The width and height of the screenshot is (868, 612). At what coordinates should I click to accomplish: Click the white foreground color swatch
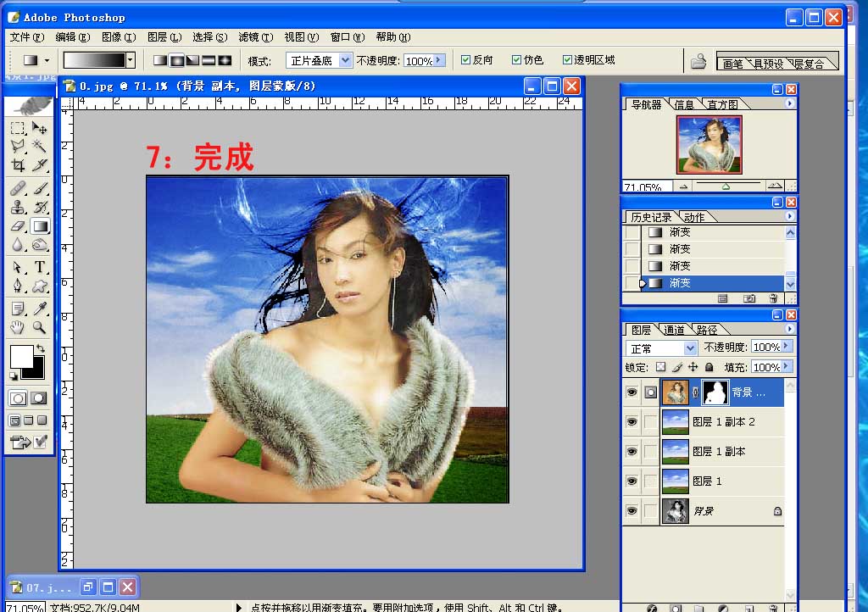tap(20, 356)
